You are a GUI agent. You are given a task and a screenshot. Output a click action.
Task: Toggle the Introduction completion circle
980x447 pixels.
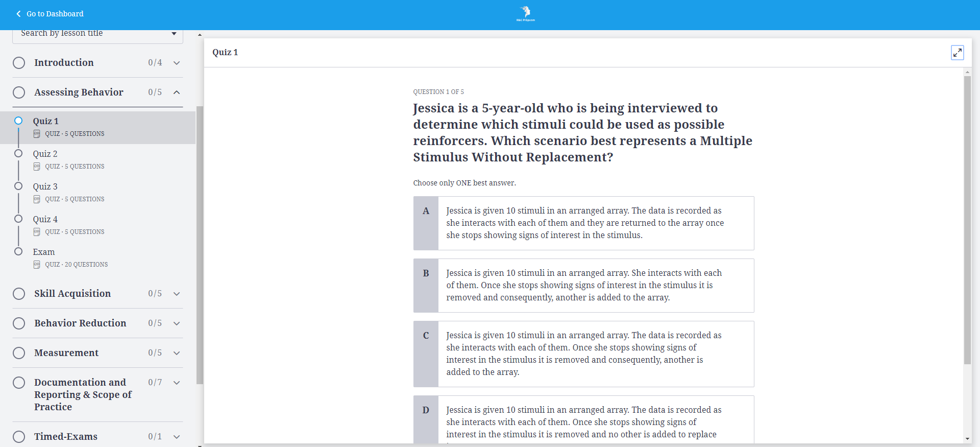19,63
